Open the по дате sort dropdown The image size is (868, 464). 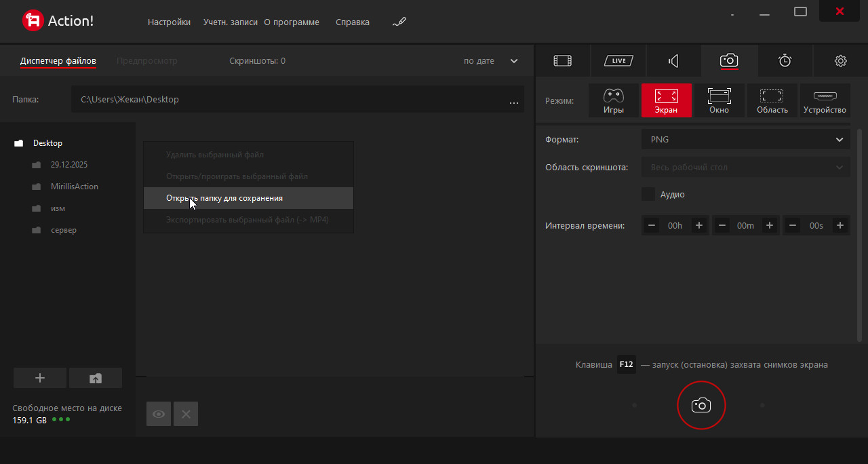pyautogui.click(x=490, y=61)
